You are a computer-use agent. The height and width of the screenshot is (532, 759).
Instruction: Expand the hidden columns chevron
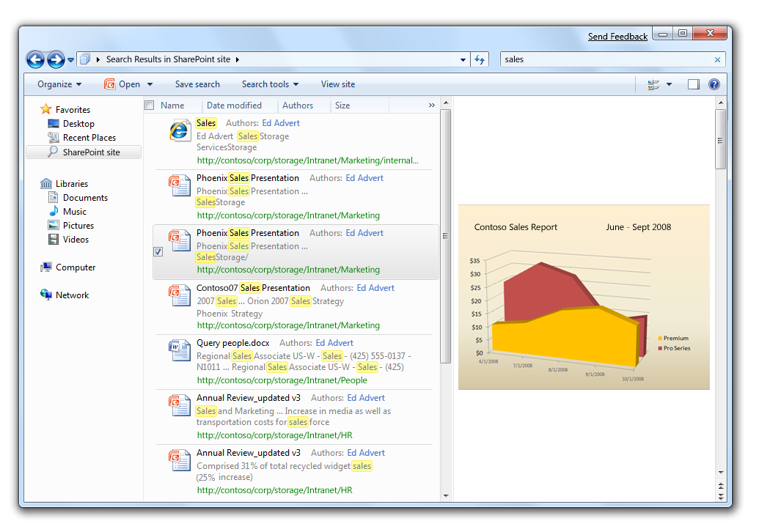click(x=432, y=105)
